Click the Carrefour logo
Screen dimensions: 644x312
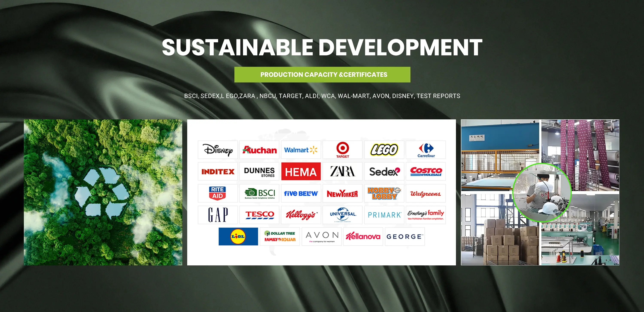pos(426,150)
